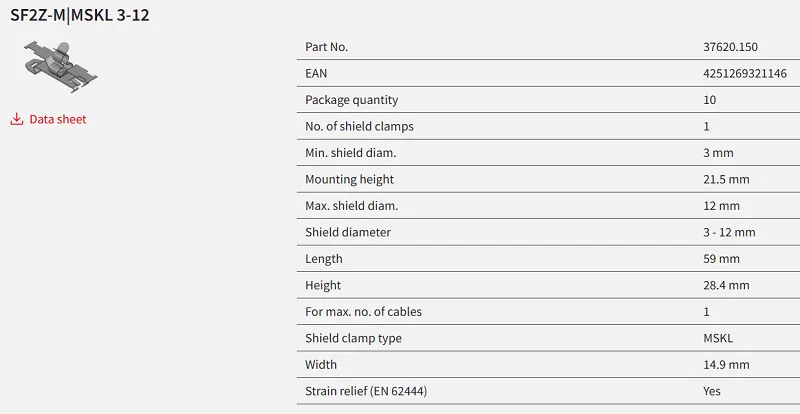This screenshot has width=800, height=414.
Task: Click the Part No. value 37620.150
Action: (x=730, y=47)
